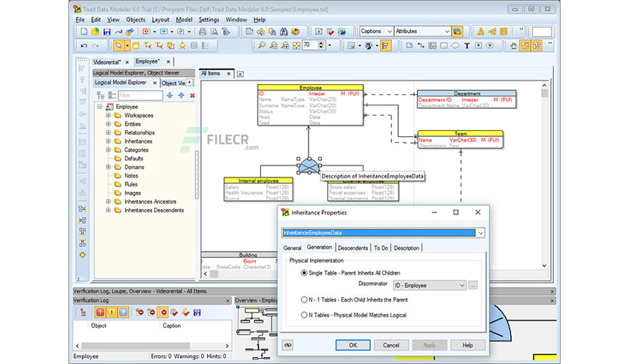Select the yellow Entity tool
Viewport: 629px width, 364px height.
(136, 46)
